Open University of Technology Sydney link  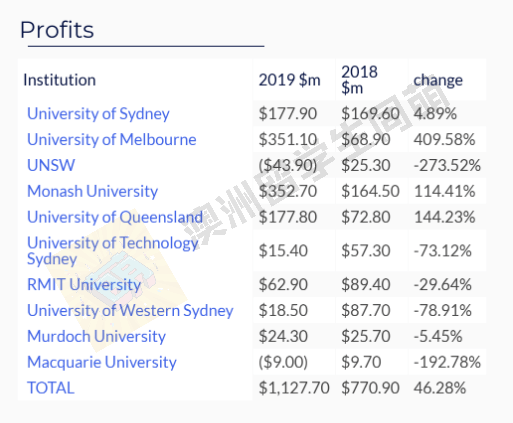tap(113, 251)
